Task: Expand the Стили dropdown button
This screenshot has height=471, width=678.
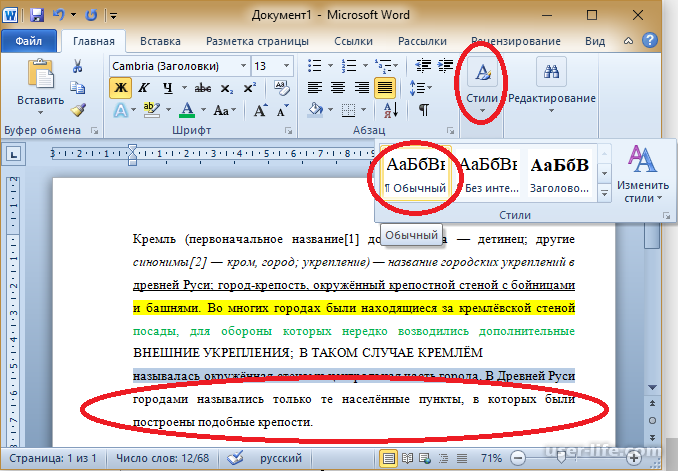Action: pos(482,111)
